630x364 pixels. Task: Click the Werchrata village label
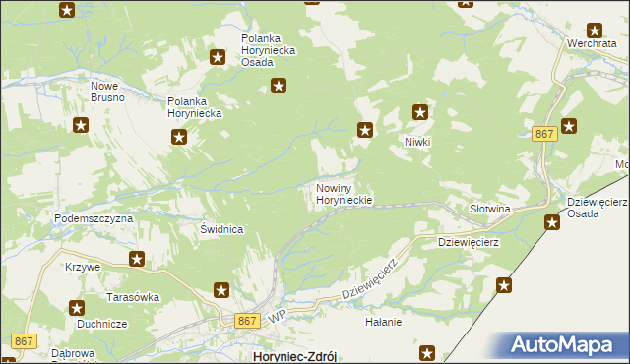coord(592,43)
